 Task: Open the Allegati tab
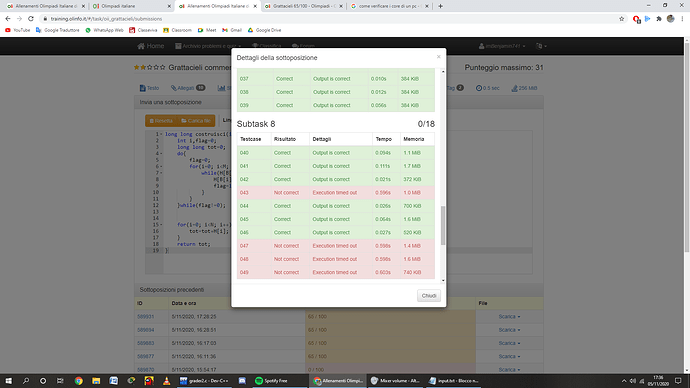(x=188, y=88)
